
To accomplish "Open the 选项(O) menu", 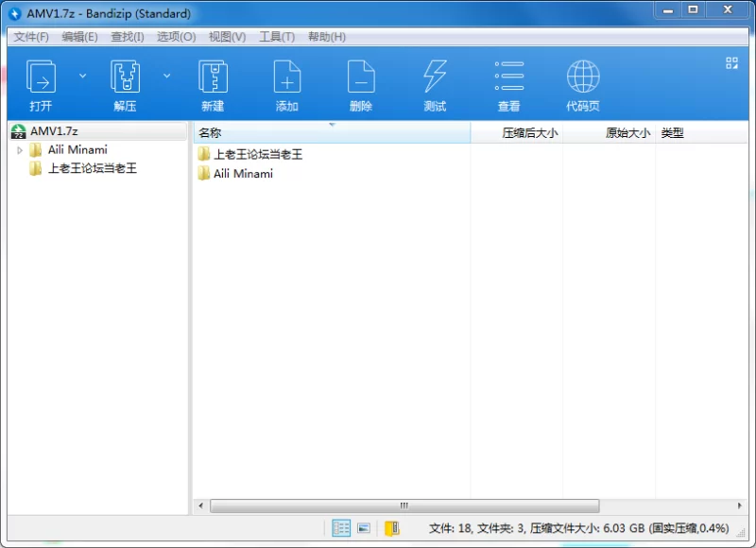I will coord(176,37).
